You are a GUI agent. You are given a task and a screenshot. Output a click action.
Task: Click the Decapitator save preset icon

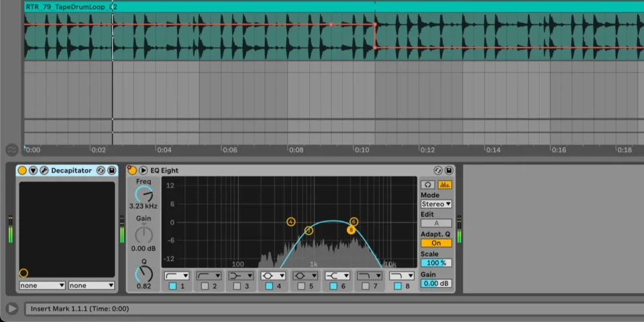pyautogui.click(x=111, y=170)
